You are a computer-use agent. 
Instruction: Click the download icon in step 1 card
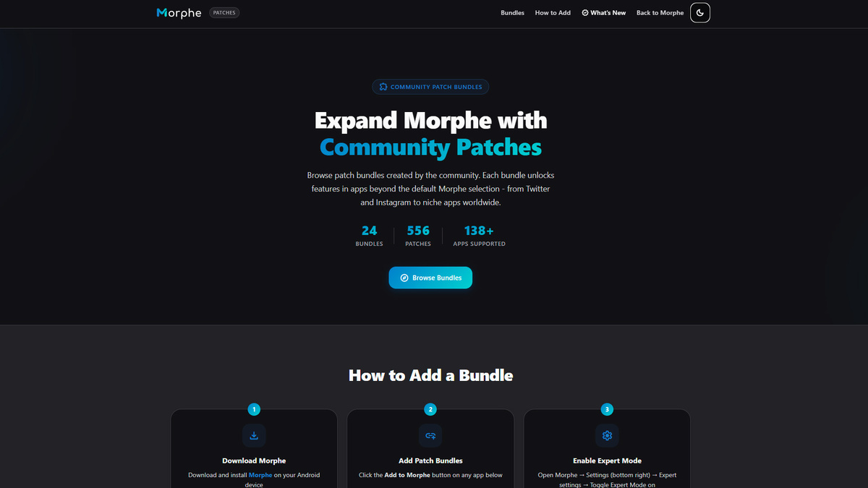pos(254,435)
